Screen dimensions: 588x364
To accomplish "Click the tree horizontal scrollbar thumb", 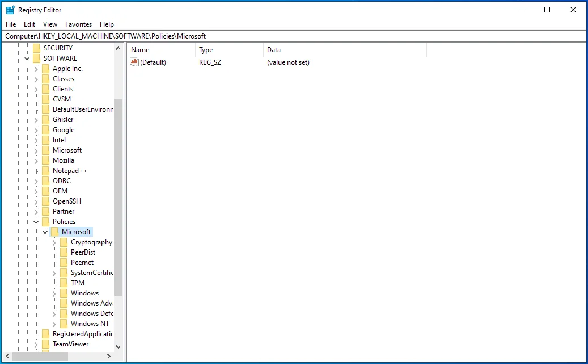I will (x=40, y=356).
